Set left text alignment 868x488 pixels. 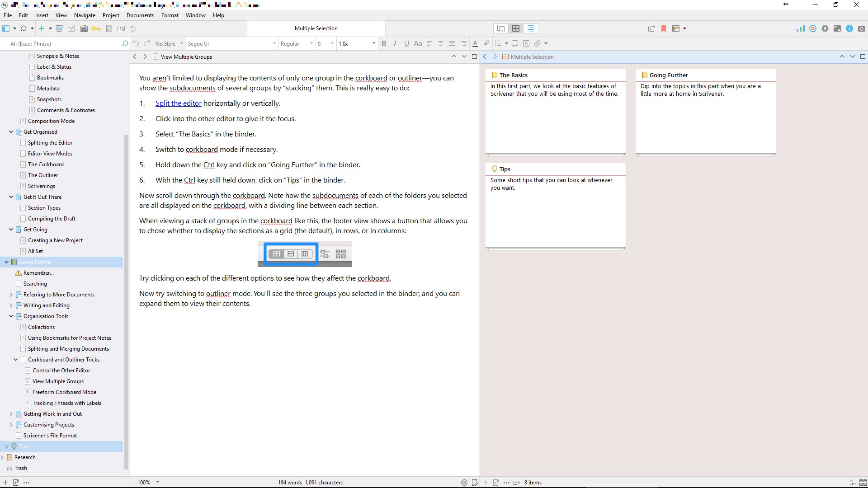tap(429, 43)
